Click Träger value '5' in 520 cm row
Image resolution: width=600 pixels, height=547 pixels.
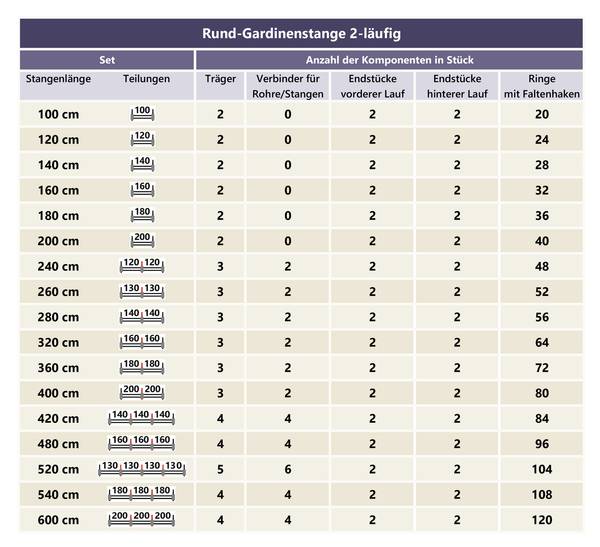[220, 469]
